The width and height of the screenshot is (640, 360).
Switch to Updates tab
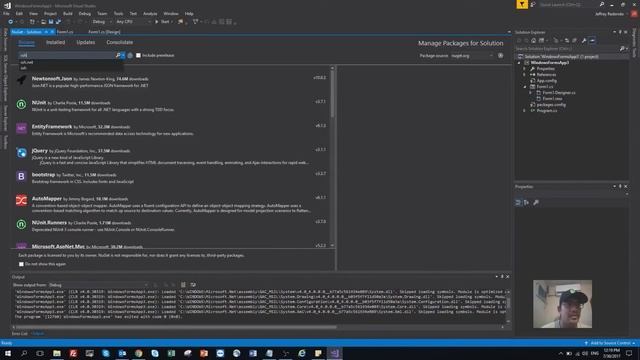86,42
